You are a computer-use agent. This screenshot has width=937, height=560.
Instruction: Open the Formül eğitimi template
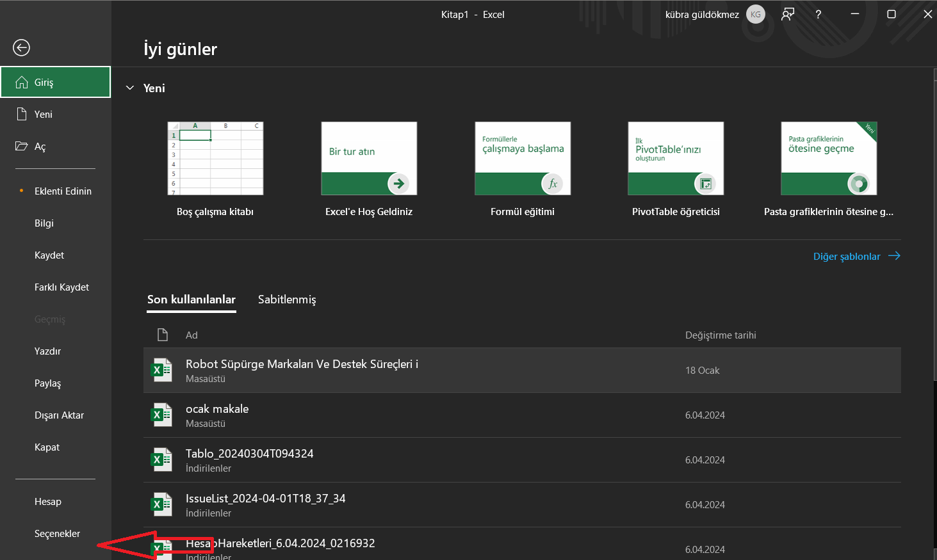coord(523,159)
